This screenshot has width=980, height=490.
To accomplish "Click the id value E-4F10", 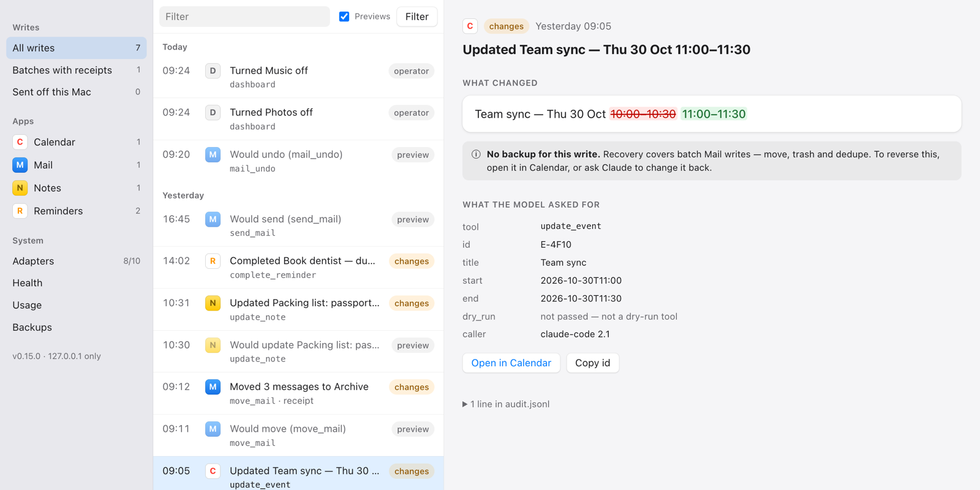I will click(x=556, y=244).
